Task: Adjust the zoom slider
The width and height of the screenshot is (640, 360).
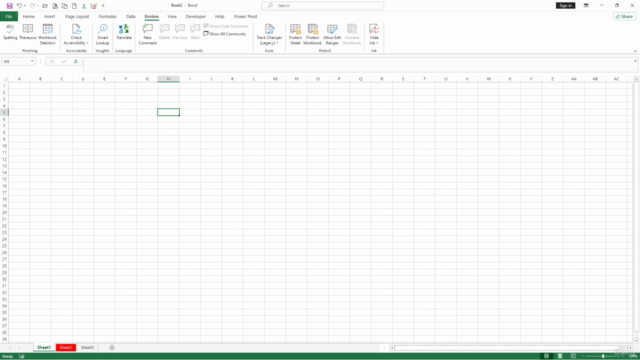Action: point(603,356)
